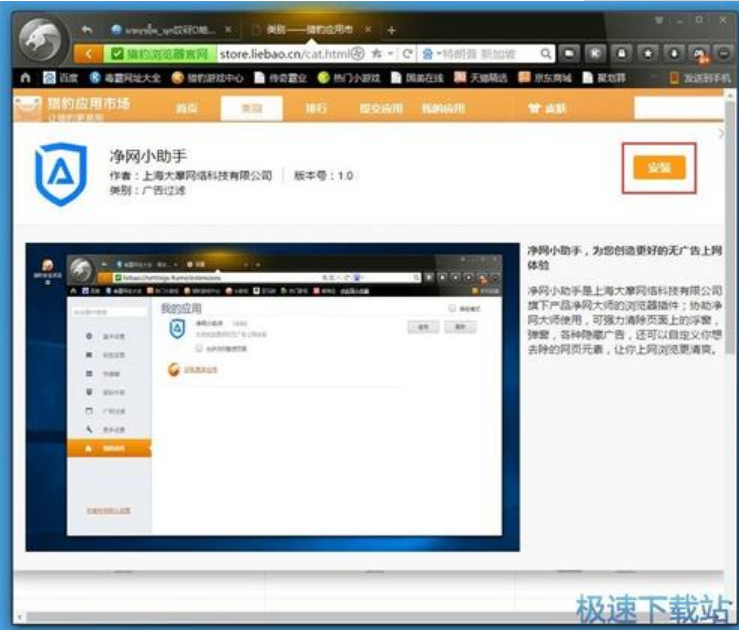Viewport: 739px width, 630px height.
Task: Focus the store.liebao.cn address bar
Action: [x=284, y=54]
